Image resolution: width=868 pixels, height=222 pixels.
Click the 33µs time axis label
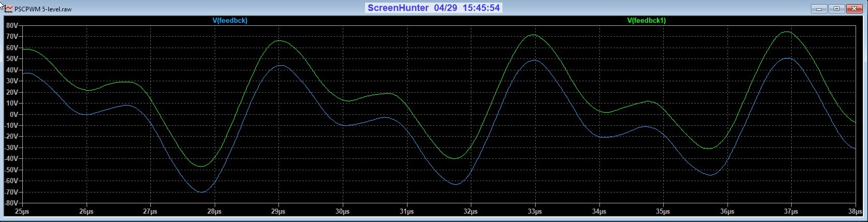tap(535, 212)
